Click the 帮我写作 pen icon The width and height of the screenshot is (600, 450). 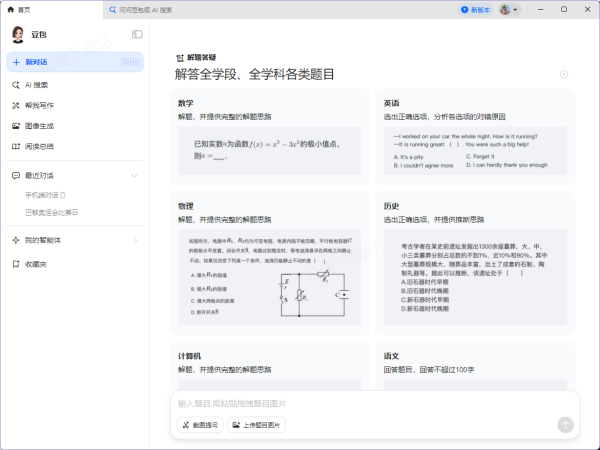tap(16, 105)
